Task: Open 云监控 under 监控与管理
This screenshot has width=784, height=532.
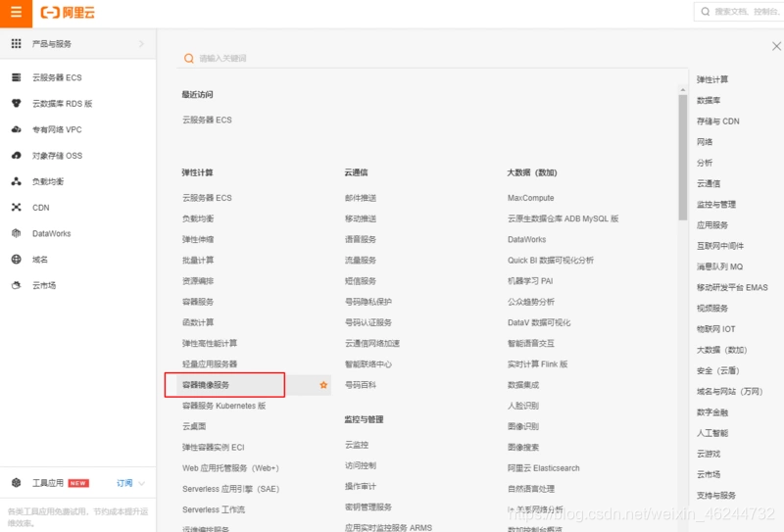Action: tap(357, 445)
